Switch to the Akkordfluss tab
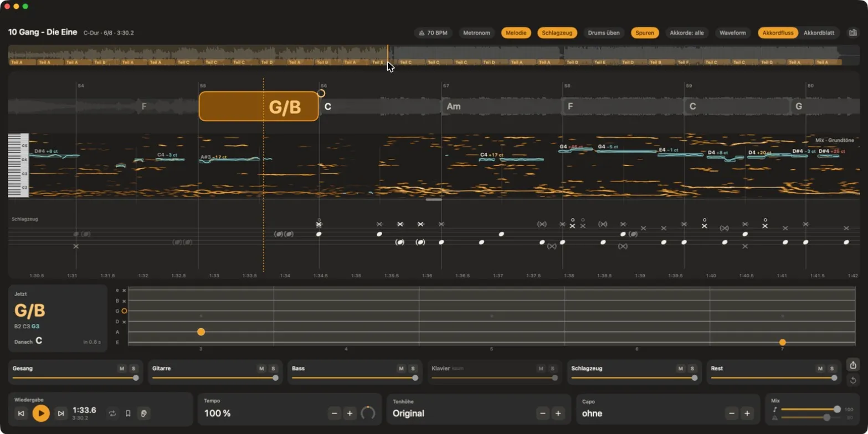This screenshot has width=868, height=434. (x=778, y=33)
